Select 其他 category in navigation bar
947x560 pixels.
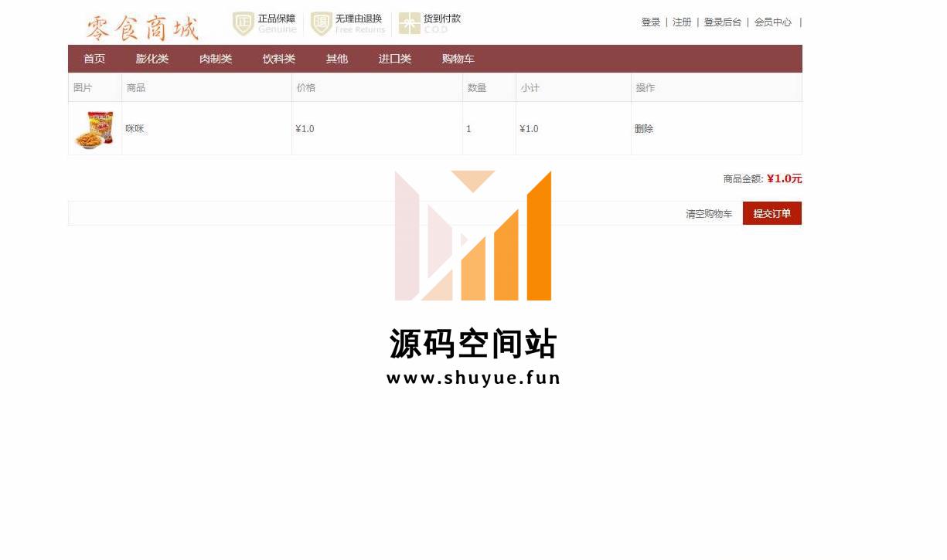pyautogui.click(x=337, y=59)
